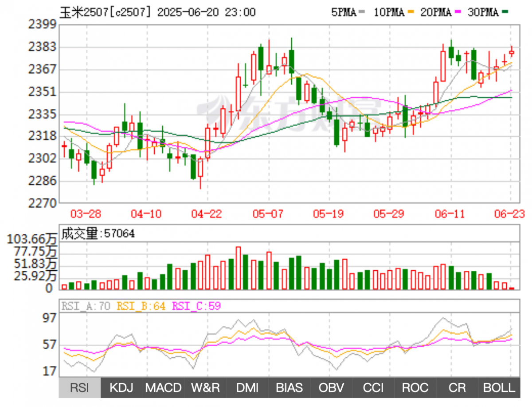
Task: Display the BOLL indicator
Action: click(499, 388)
